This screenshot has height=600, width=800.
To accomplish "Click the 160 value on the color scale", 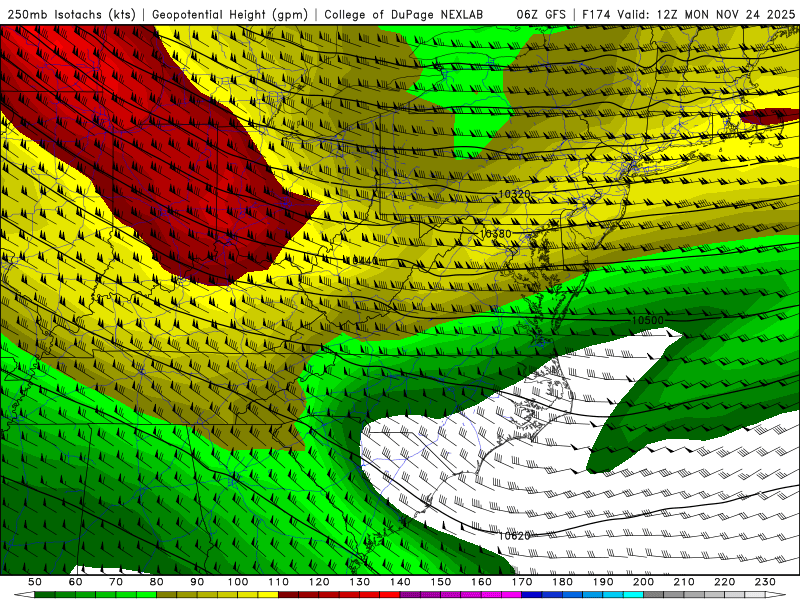I will click(x=481, y=582).
